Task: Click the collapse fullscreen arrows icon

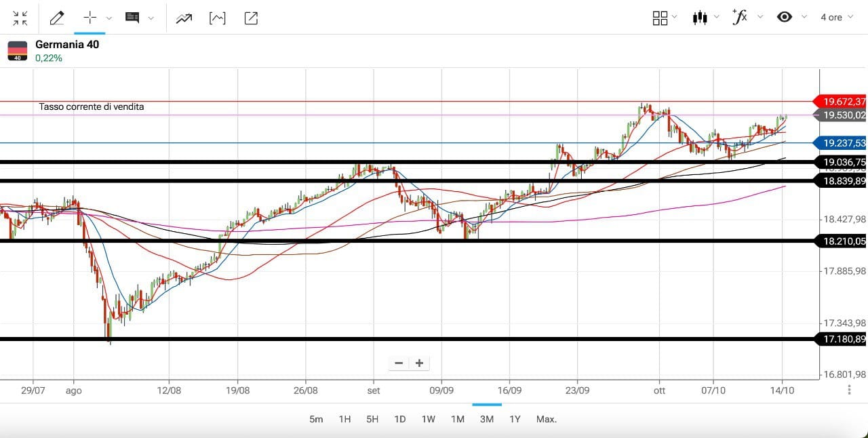Action: click(x=20, y=18)
